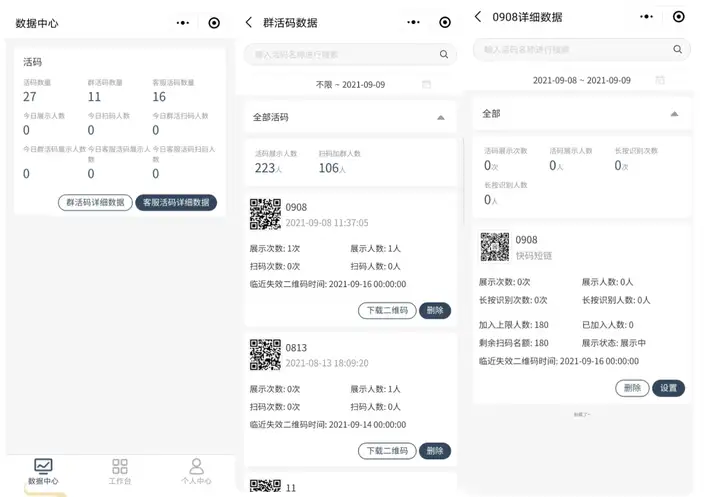The width and height of the screenshot is (720, 497).
Task: Click 下载二维码 for the 0813 code
Action: pyautogui.click(x=387, y=451)
